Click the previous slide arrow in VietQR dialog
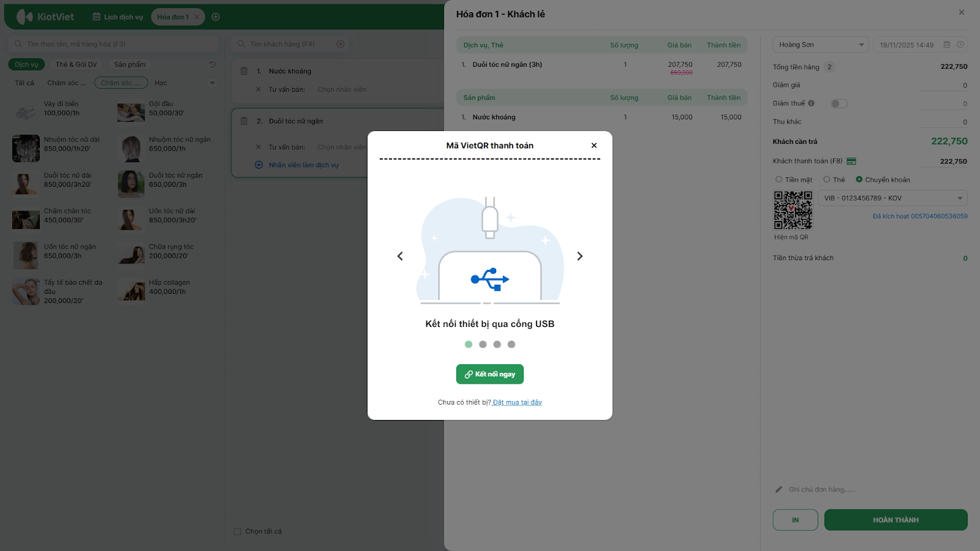Screen dimensions: 980x551 pyautogui.click(x=400, y=256)
